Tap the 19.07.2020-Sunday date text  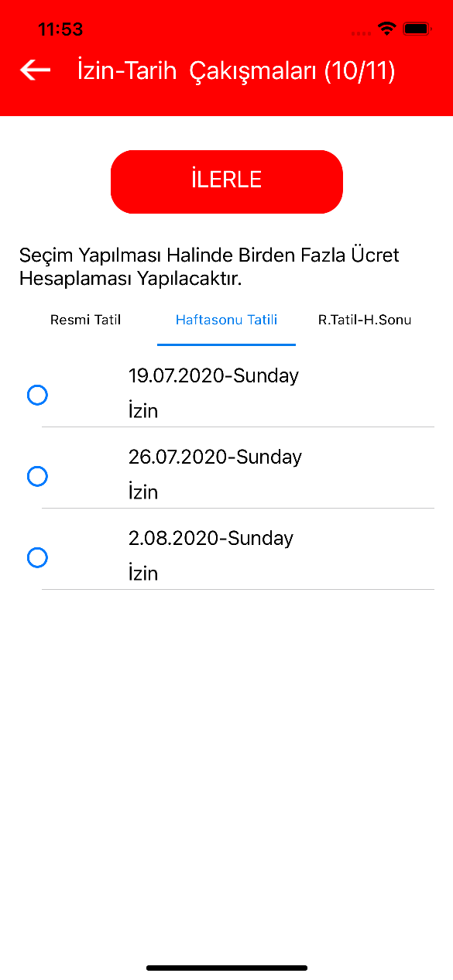click(x=214, y=376)
